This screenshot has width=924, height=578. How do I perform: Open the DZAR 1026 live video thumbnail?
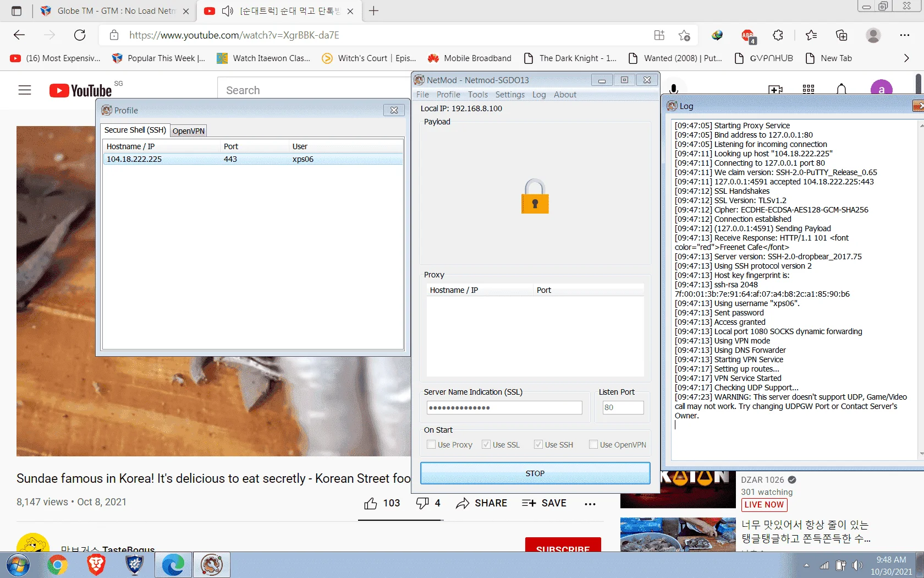click(678, 489)
